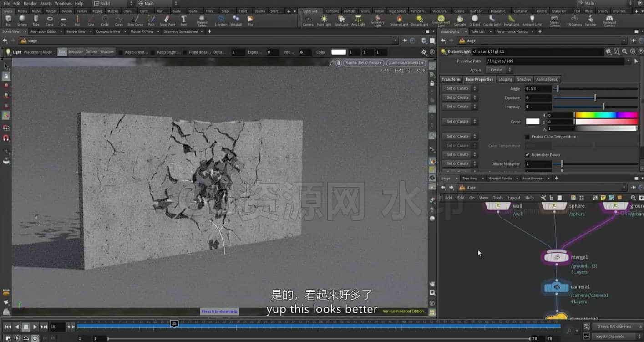Open the Action Create dropdown
The width and height of the screenshot is (644, 342).
tap(499, 70)
